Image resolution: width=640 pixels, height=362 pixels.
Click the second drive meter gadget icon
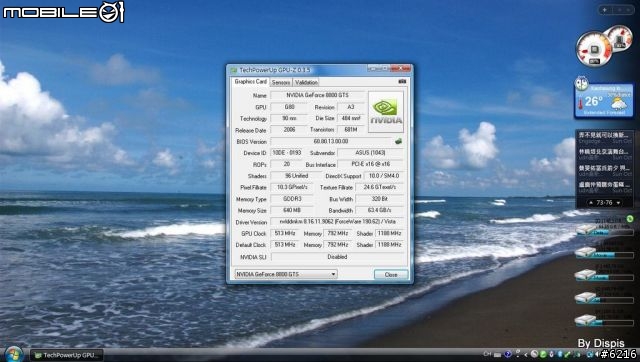[586, 253]
